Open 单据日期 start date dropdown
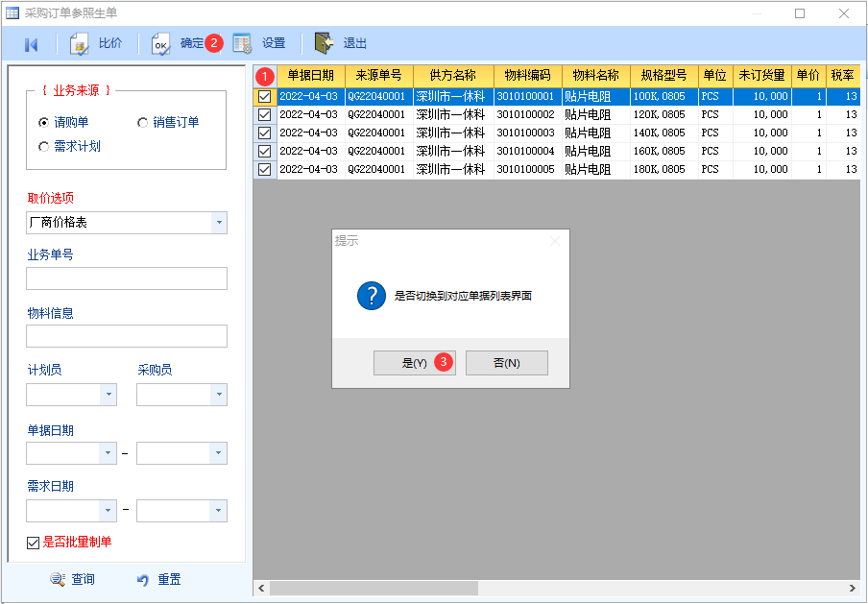The height and width of the screenshot is (604, 868). point(108,453)
